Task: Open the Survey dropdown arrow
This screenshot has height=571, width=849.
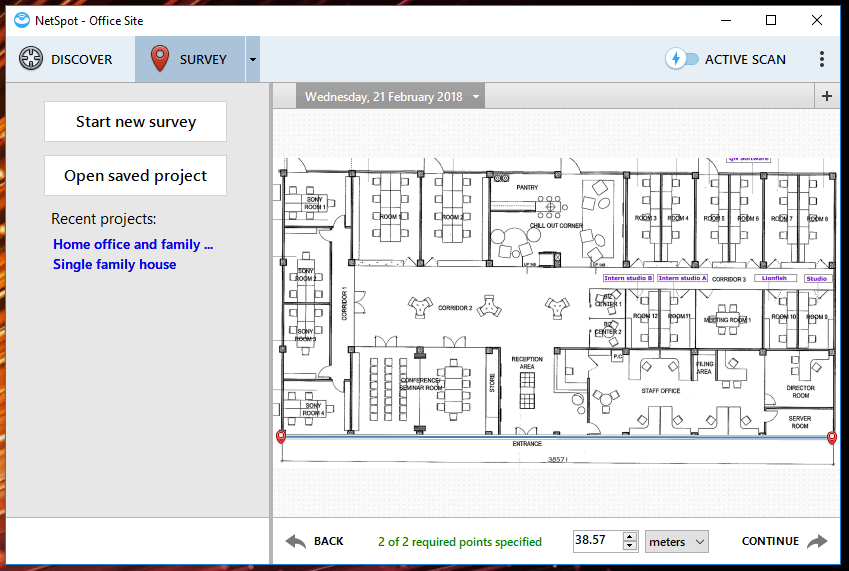Action: pos(253,59)
